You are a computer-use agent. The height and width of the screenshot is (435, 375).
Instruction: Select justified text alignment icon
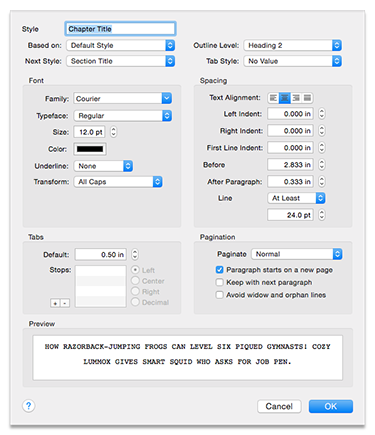[x=307, y=98]
